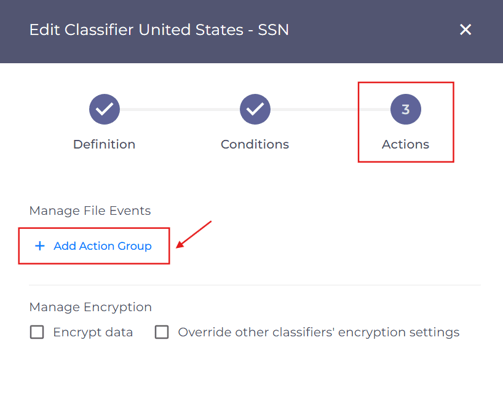Tick Override other classifiers' encryption settings checkbox
Image resolution: width=503 pixels, height=402 pixels.
click(x=162, y=332)
